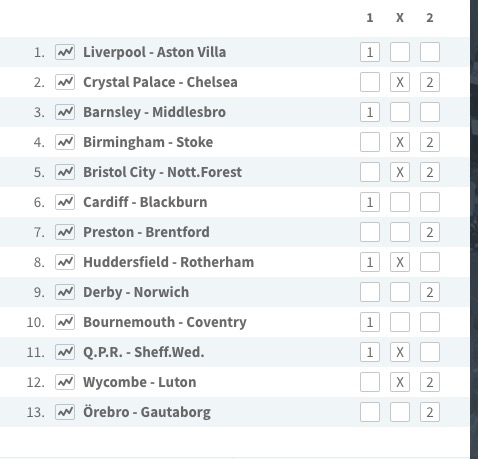Show statistics icon for Huddersfield - Rotherham

click(65, 262)
